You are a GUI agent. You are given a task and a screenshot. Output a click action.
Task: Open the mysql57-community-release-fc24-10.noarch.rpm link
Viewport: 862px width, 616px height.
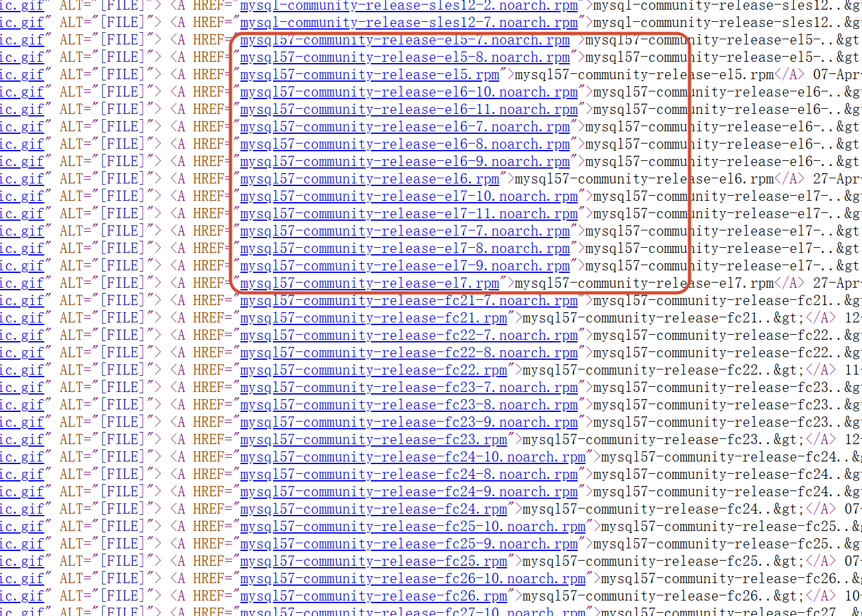413,457
